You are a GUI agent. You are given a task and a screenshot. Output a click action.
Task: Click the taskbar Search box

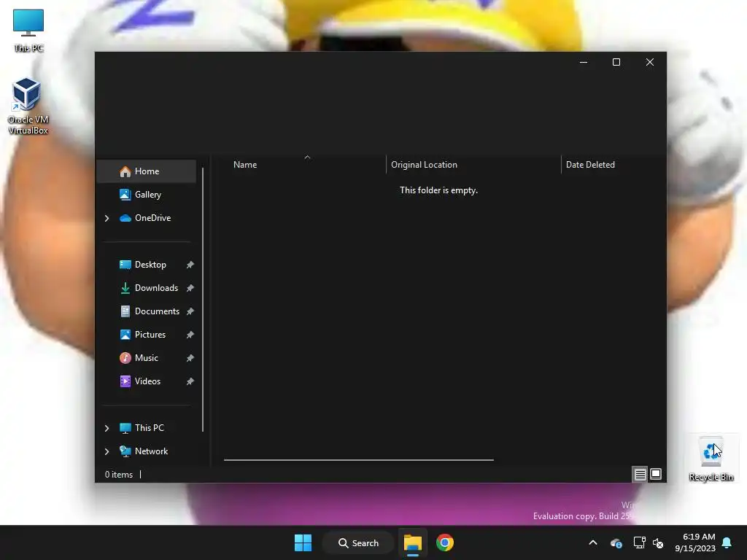[359, 542]
